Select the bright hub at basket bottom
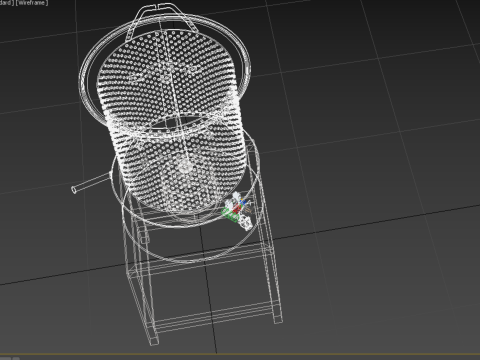This screenshot has width=480, height=360. (x=184, y=167)
